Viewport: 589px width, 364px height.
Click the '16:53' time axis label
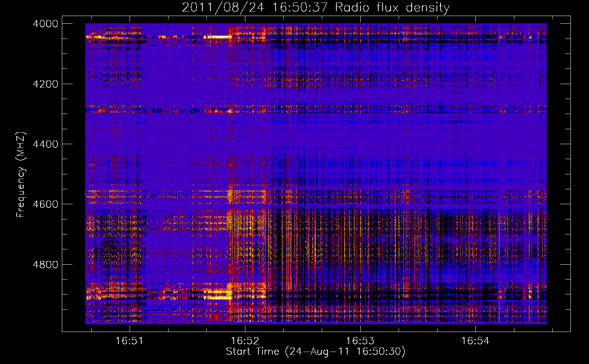coord(360,341)
